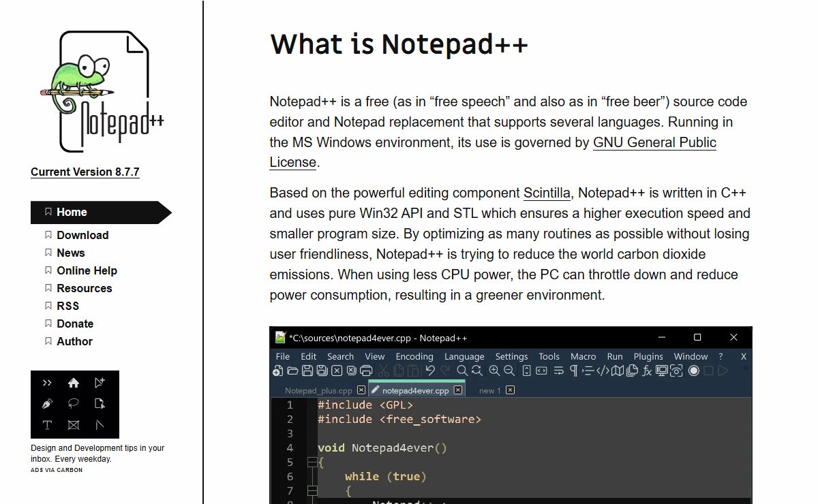This screenshot has width=818, height=504.
Task: Switch to the new 1 tab
Action: point(490,390)
